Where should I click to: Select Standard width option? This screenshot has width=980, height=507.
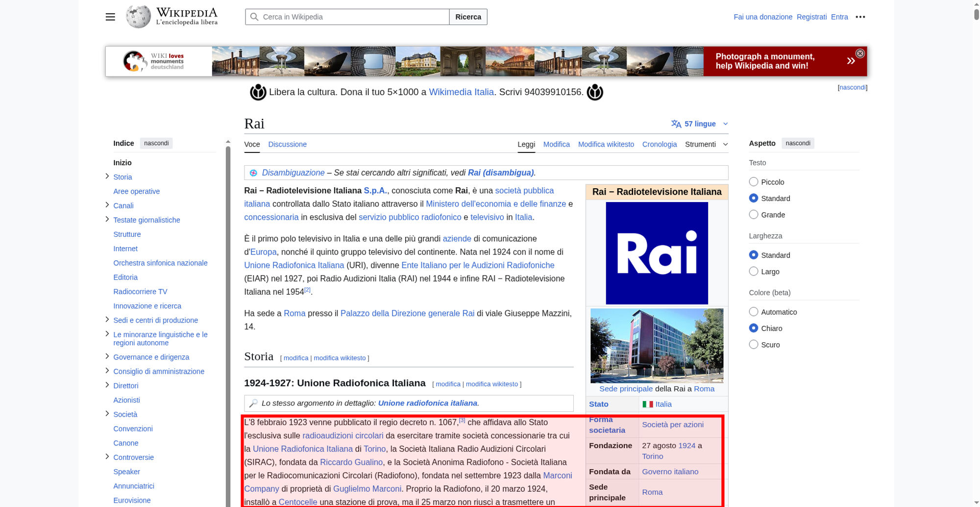click(x=754, y=255)
